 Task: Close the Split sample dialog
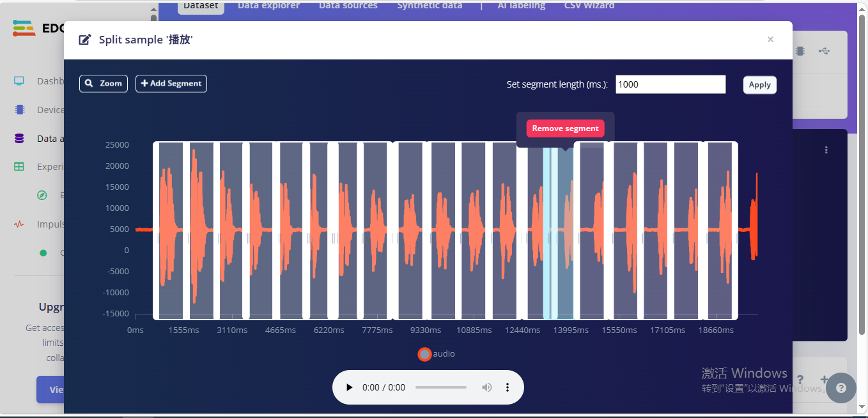tap(770, 40)
